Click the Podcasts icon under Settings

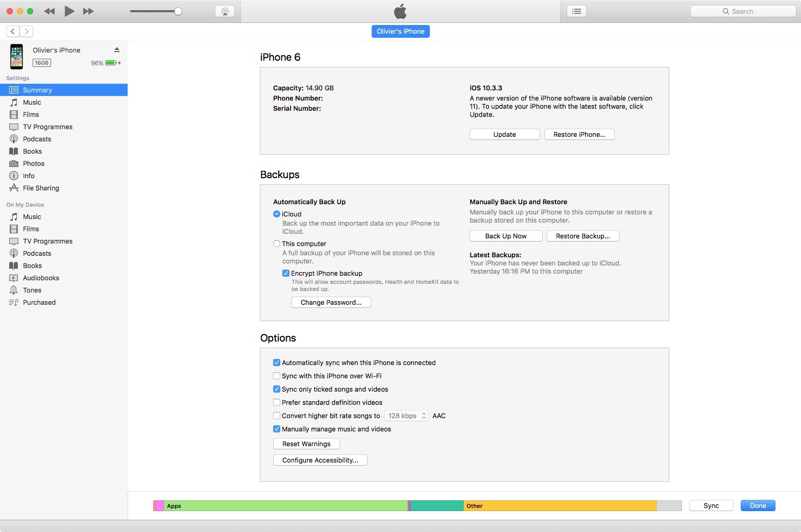click(14, 139)
